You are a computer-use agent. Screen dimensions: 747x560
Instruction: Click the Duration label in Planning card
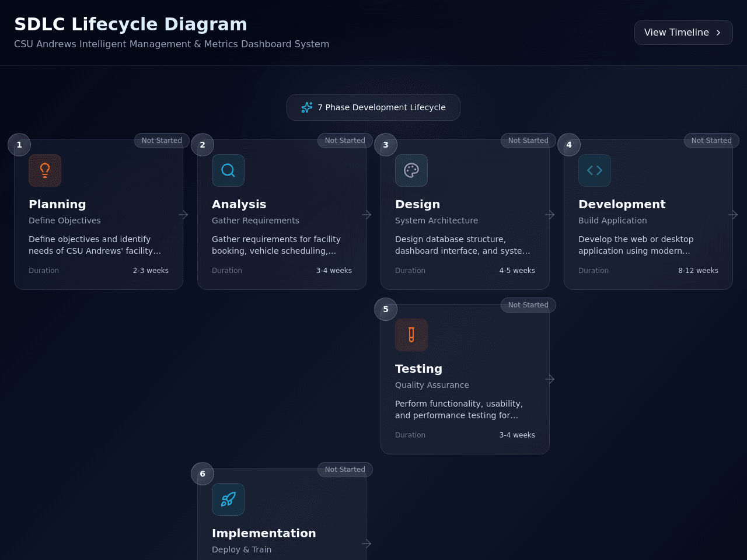pyautogui.click(x=44, y=271)
